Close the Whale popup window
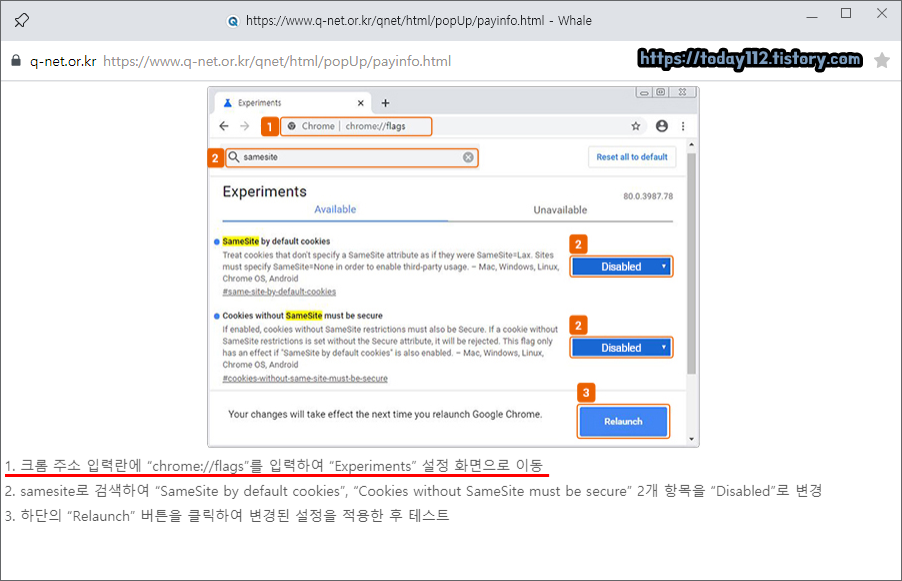 tap(881, 13)
